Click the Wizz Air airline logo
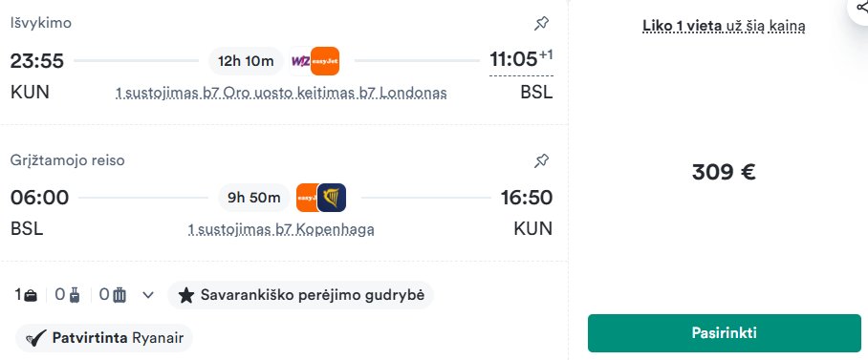Viewport: 868px width, 360px height. (300, 61)
